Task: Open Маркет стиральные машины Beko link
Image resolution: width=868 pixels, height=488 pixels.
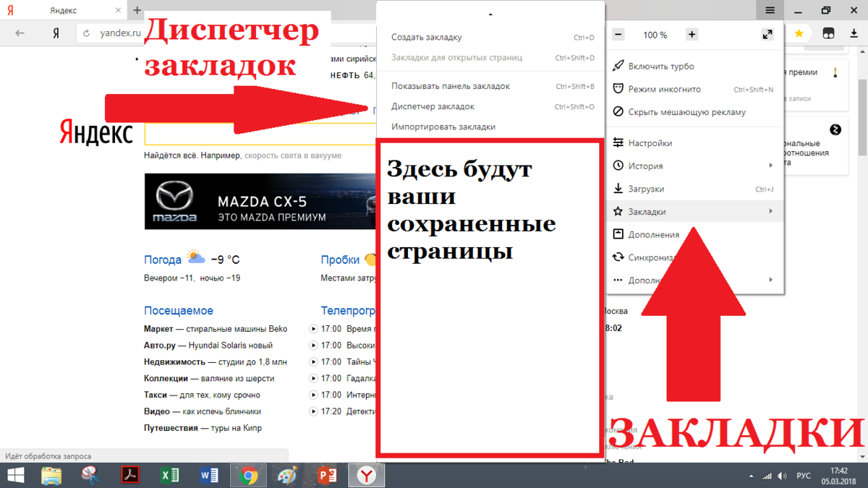Action: point(216,329)
